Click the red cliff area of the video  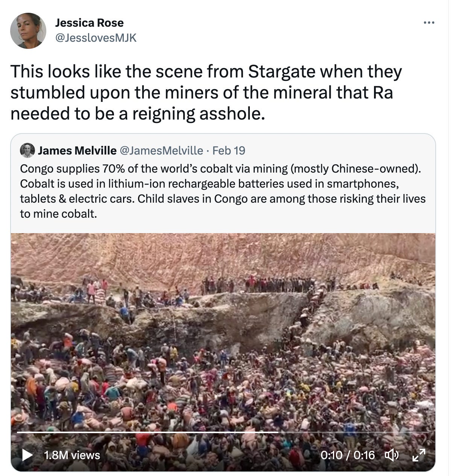[x=223, y=256]
